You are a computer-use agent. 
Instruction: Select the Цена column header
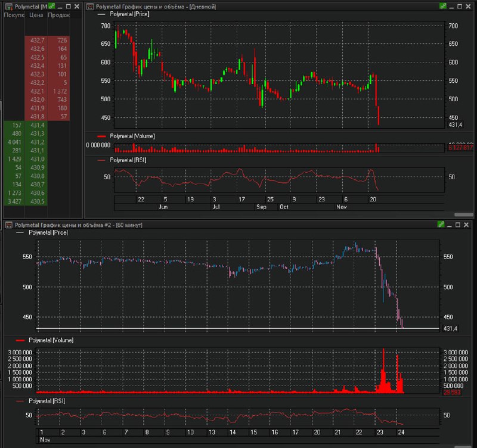pos(36,15)
